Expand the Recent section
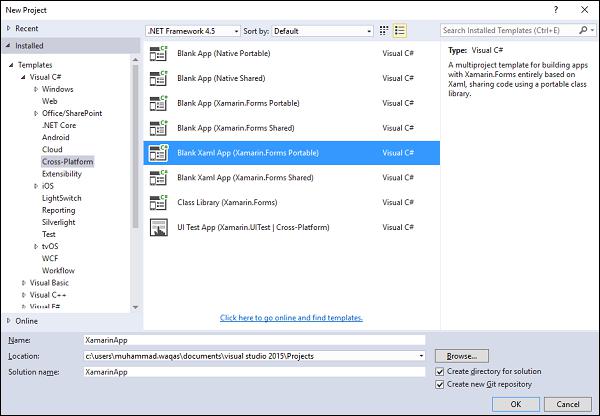Image resolution: width=600 pixels, height=416 pixels. (9, 28)
